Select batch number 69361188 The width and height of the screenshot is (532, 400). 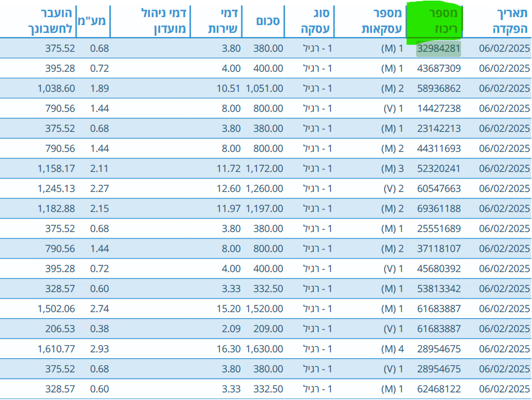(439, 209)
